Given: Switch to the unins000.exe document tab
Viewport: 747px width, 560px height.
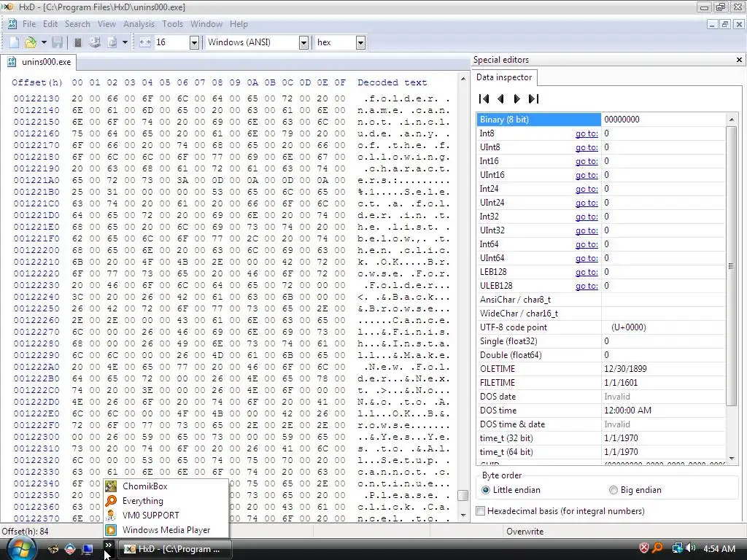Looking at the screenshot, I should 39,62.
